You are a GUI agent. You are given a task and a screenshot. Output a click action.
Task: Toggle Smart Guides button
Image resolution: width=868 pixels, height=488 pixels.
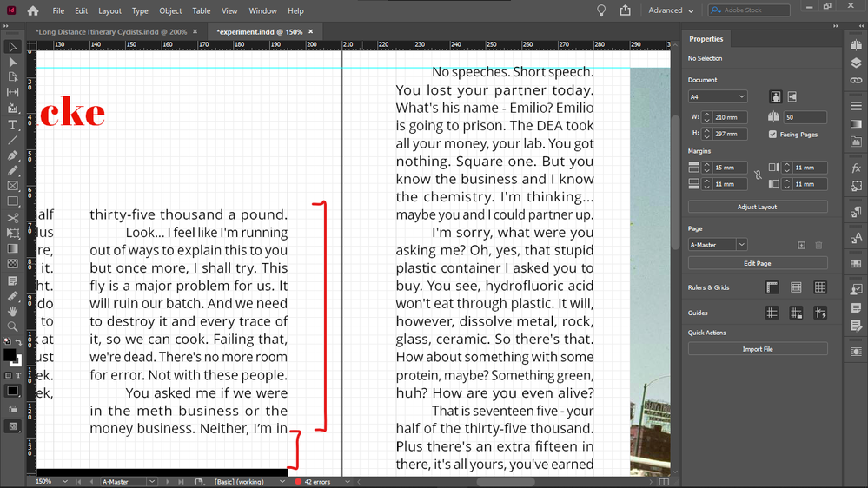(820, 313)
